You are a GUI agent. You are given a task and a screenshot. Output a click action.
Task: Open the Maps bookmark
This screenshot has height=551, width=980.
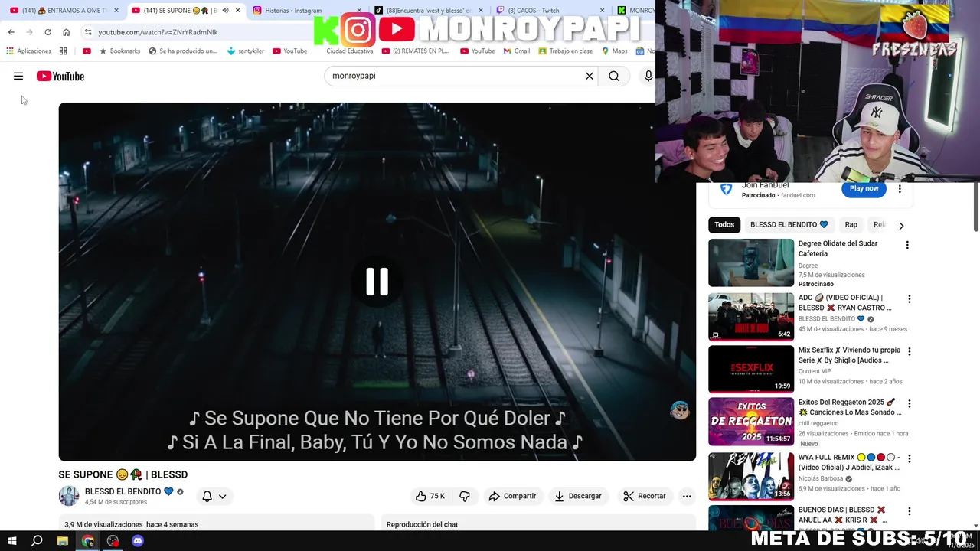614,51
